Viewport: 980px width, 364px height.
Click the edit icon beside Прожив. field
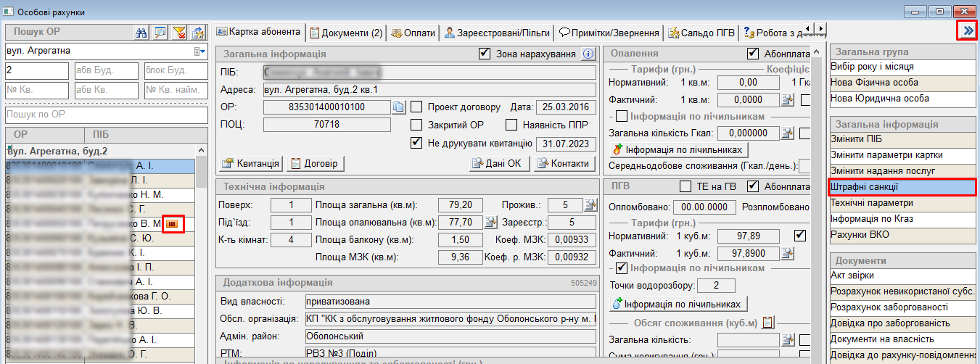(590, 205)
